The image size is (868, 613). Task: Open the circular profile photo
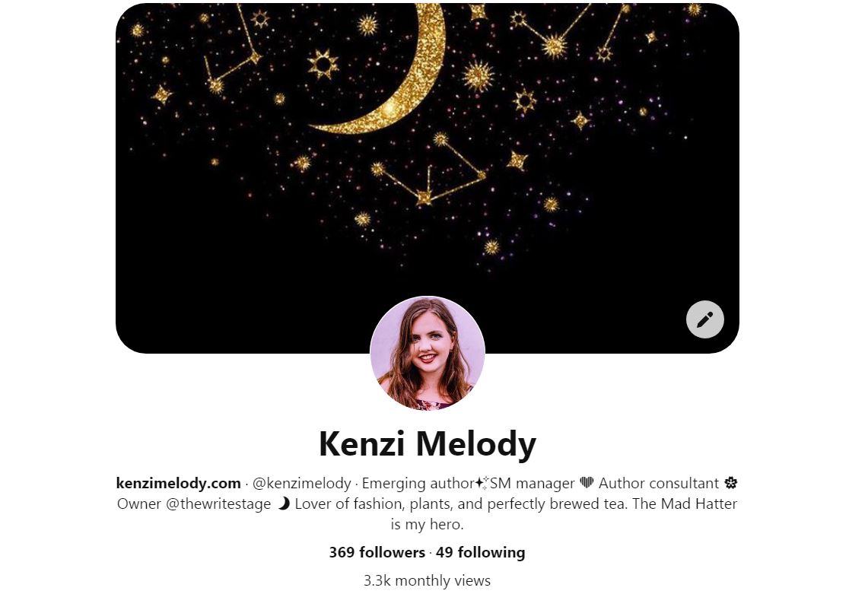click(x=428, y=353)
